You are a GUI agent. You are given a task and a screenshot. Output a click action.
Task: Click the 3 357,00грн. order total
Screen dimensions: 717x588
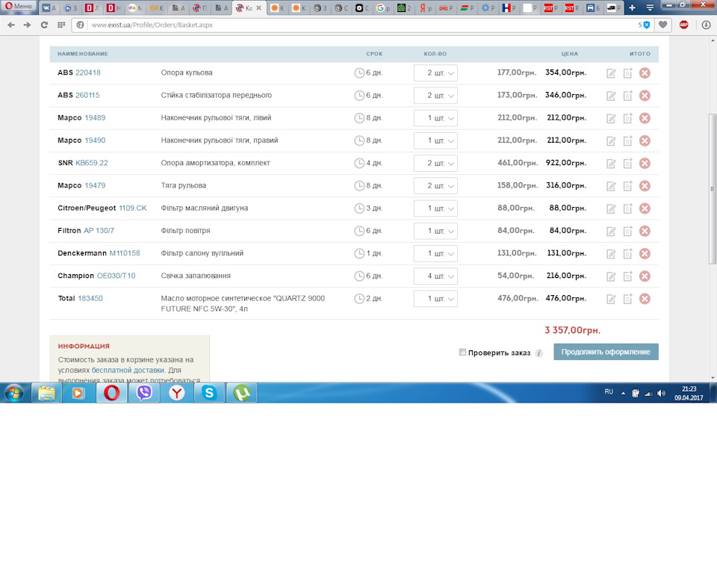pos(573,330)
